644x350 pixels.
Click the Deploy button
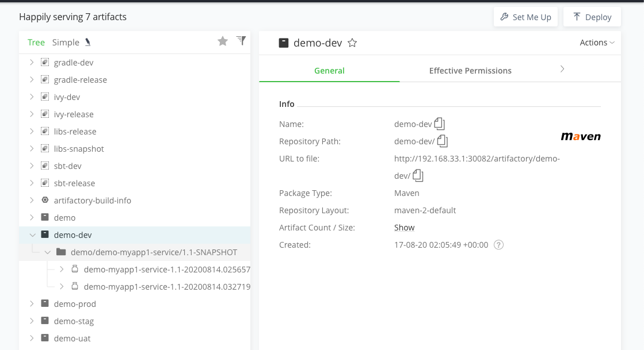click(x=592, y=17)
